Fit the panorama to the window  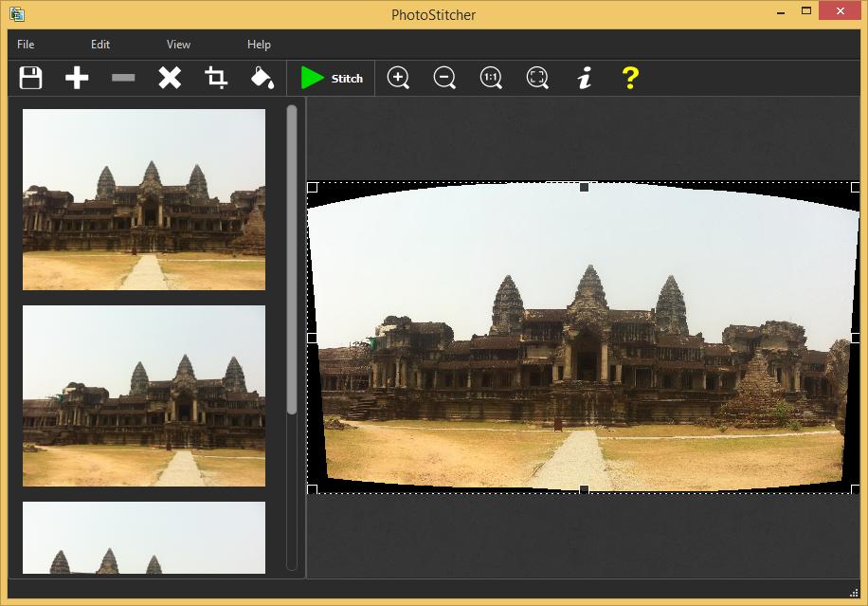point(536,78)
